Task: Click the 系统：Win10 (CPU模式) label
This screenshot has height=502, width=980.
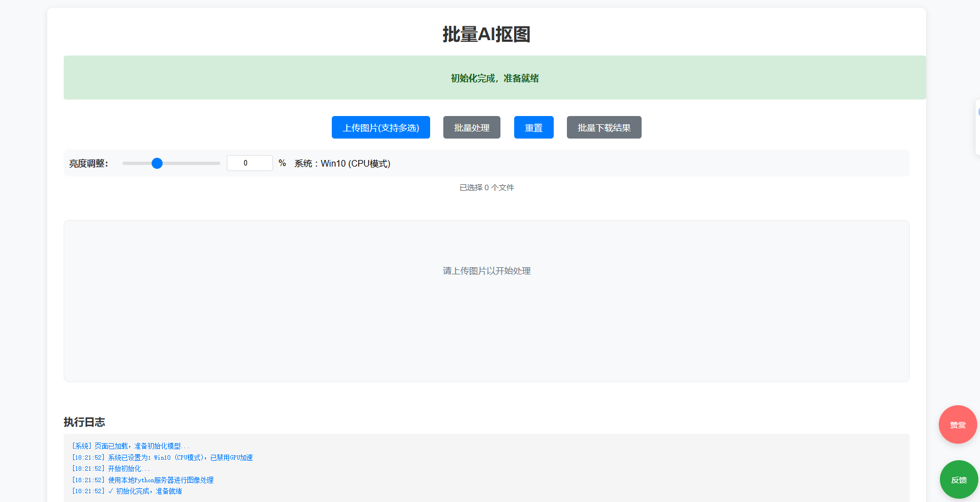Action: pos(342,163)
